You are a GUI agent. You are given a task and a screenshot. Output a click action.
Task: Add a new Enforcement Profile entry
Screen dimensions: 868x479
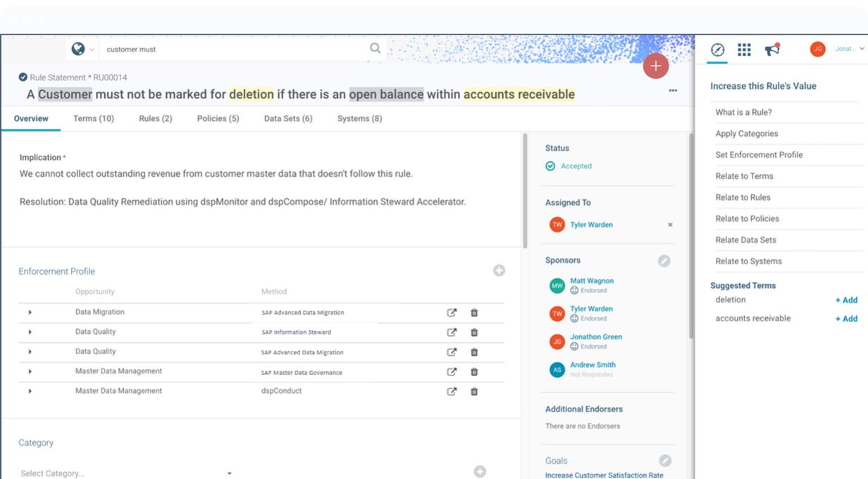point(499,270)
